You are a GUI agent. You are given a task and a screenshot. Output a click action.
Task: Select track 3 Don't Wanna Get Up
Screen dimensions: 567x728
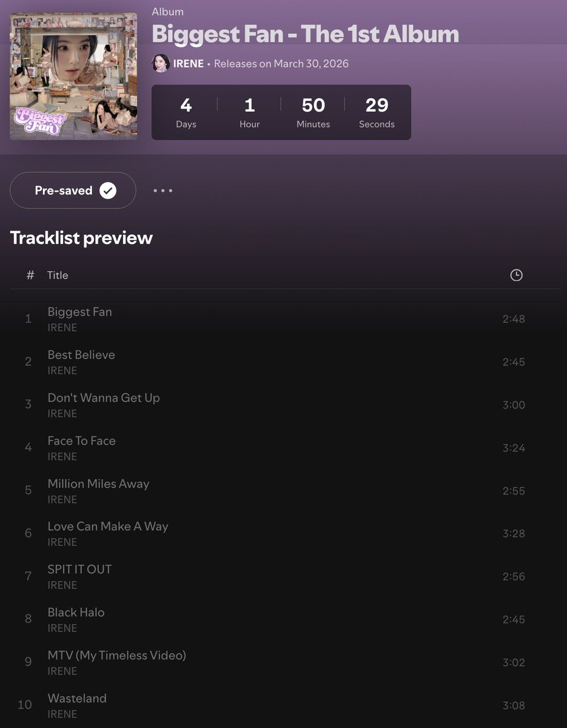[x=284, y=405]
